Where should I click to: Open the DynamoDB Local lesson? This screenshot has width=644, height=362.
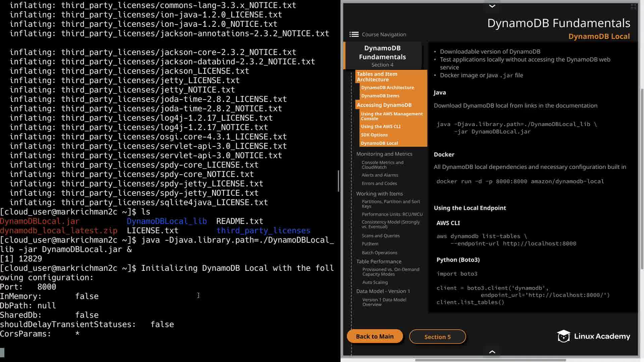tap(379, 143)
